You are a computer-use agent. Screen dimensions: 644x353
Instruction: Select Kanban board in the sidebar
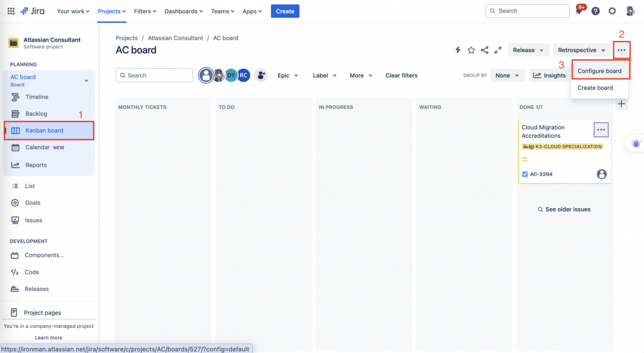[x=49, y=131]
